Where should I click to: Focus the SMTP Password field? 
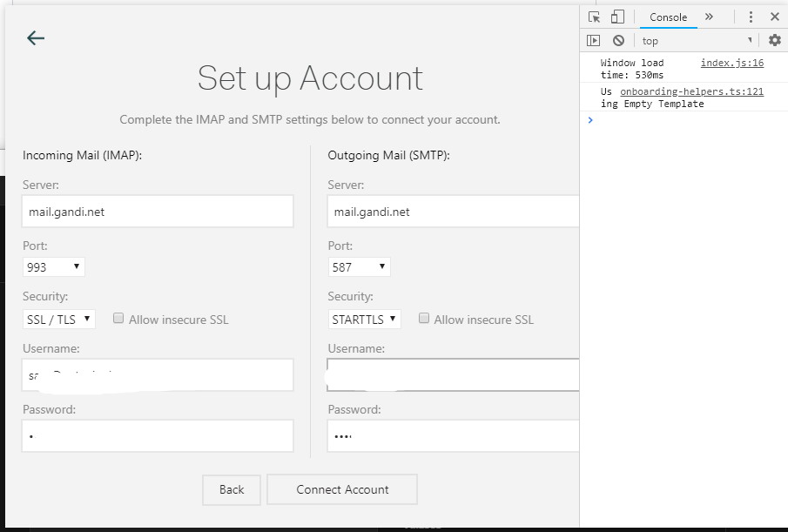pos(454,436)
